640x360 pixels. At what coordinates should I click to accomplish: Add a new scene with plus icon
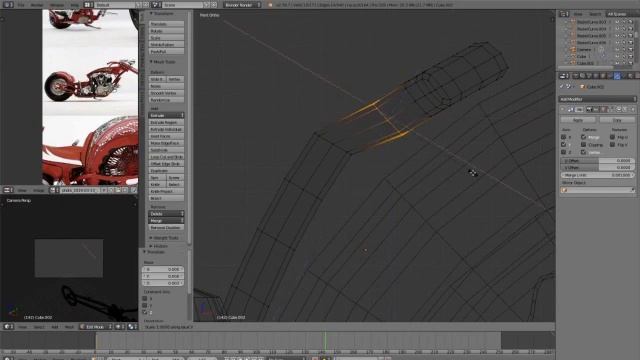pos(206,5)
